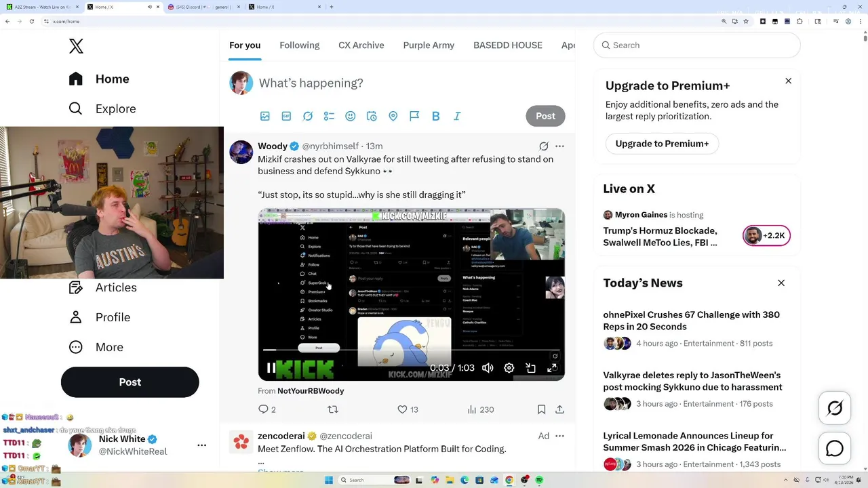Image resolution: width=868 pixels, height=488 pixels.
Task: Click the flag icon in the composer toolbar
Action: click(x=414, y=116)
